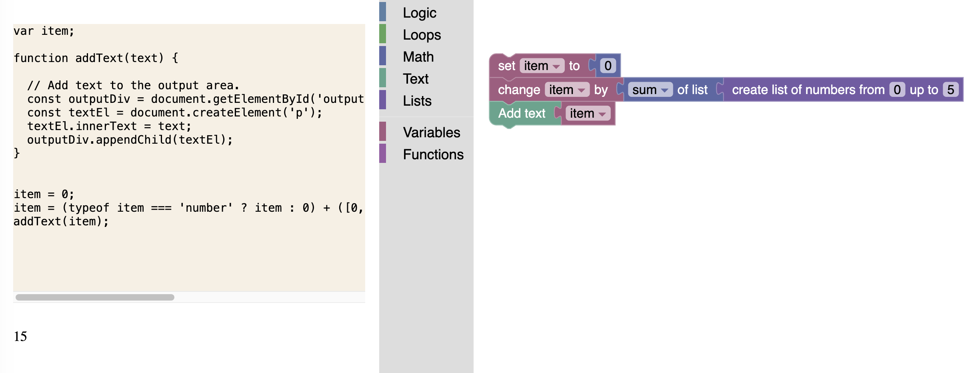Select the green Add text block

point(521,113)
